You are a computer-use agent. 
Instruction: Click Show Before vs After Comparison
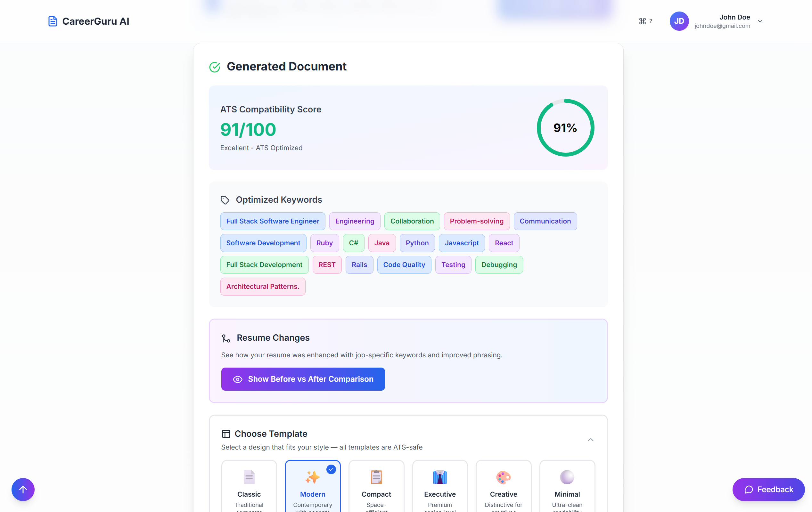point(303,379)
